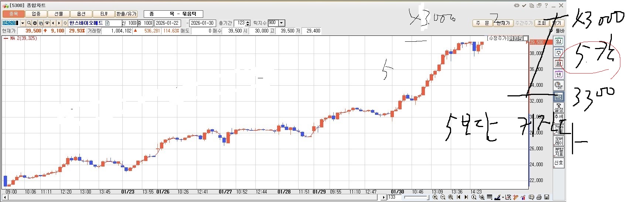Select the drawing pen tool icon
644x202 pixels.
[497, 197]
